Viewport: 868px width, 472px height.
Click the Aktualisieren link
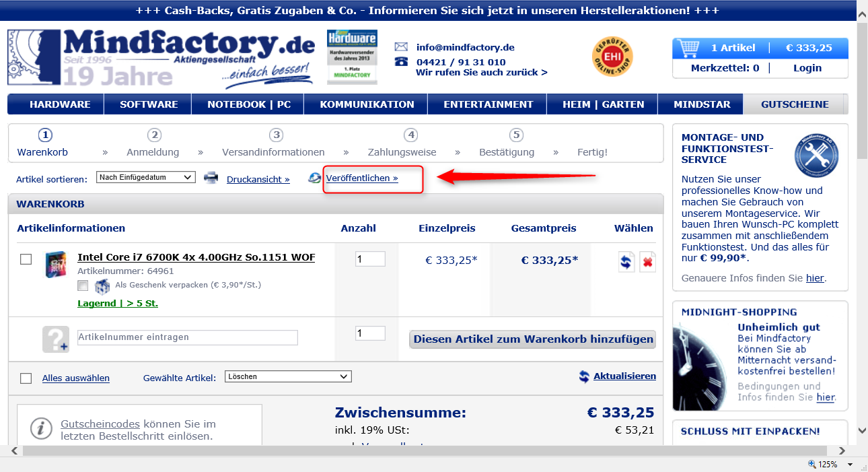pyautogui.click(x=624, y=376)
